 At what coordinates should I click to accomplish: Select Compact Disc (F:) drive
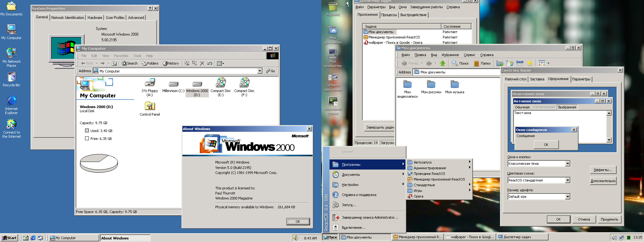(x=244, y=87)
